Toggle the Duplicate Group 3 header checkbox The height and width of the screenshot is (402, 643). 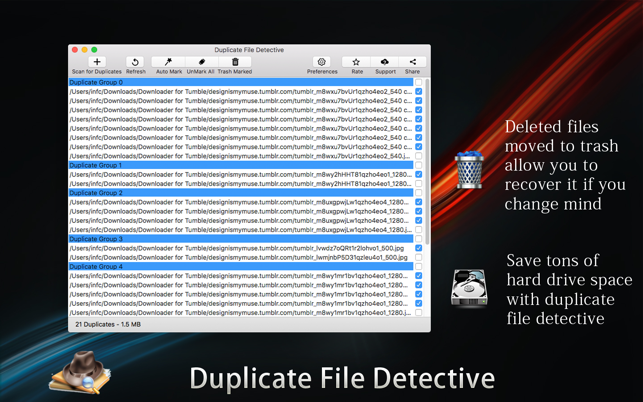point(419,239)
